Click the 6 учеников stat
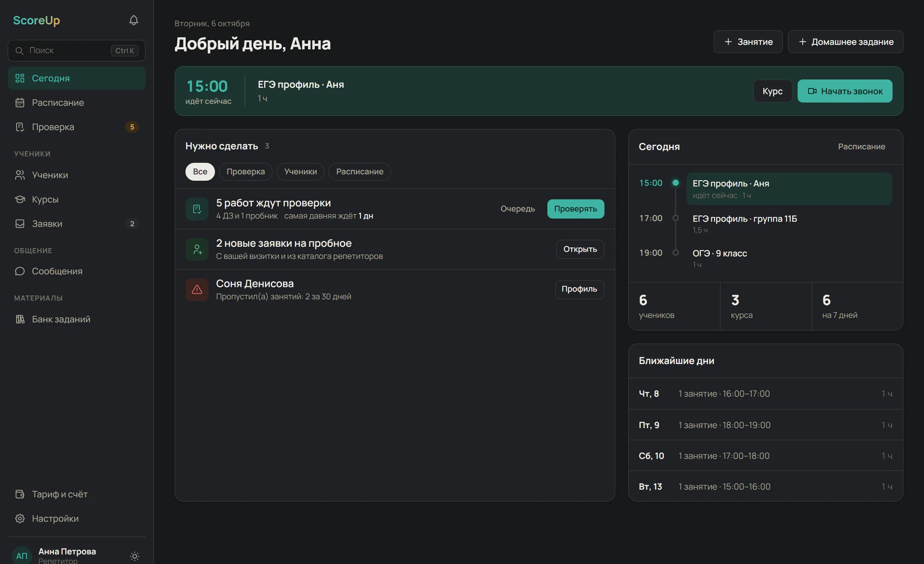Screen dimensions: 924x564 (x=674, y=306)
